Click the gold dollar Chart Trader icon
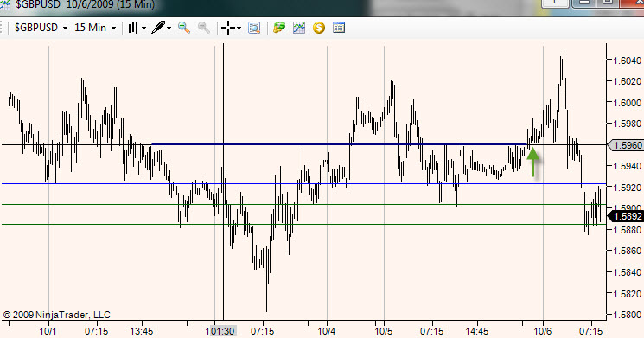Image resolution: width=644 pixels, height=338 pixels. [x=319, y=28]
